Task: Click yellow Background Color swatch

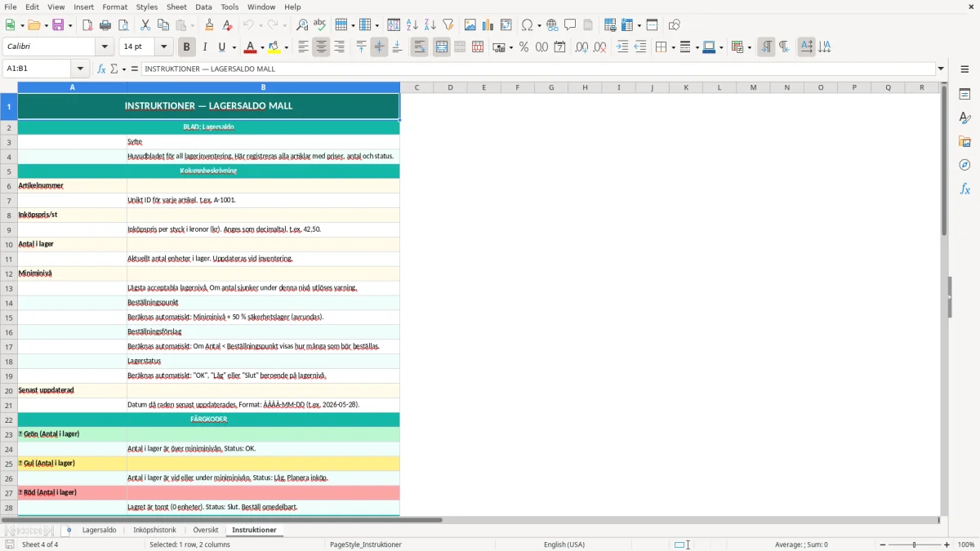Action: pyautogui.click(x=274, y=47)
